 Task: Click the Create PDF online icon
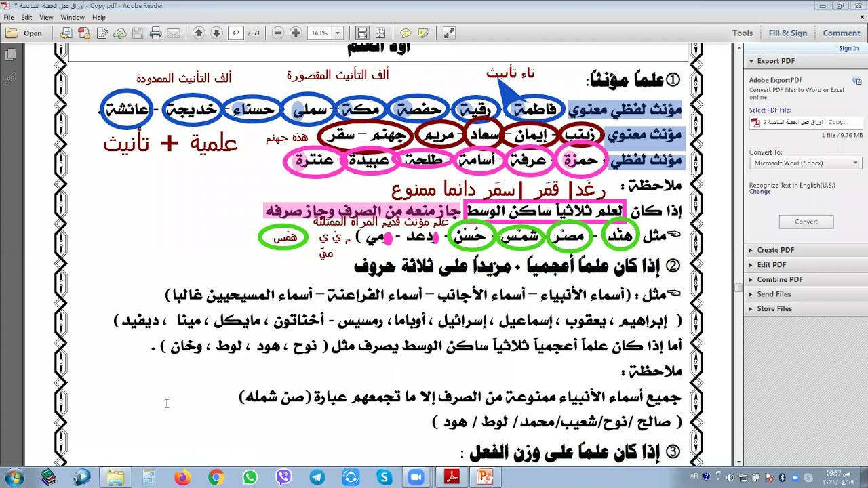tap(84, 33)
